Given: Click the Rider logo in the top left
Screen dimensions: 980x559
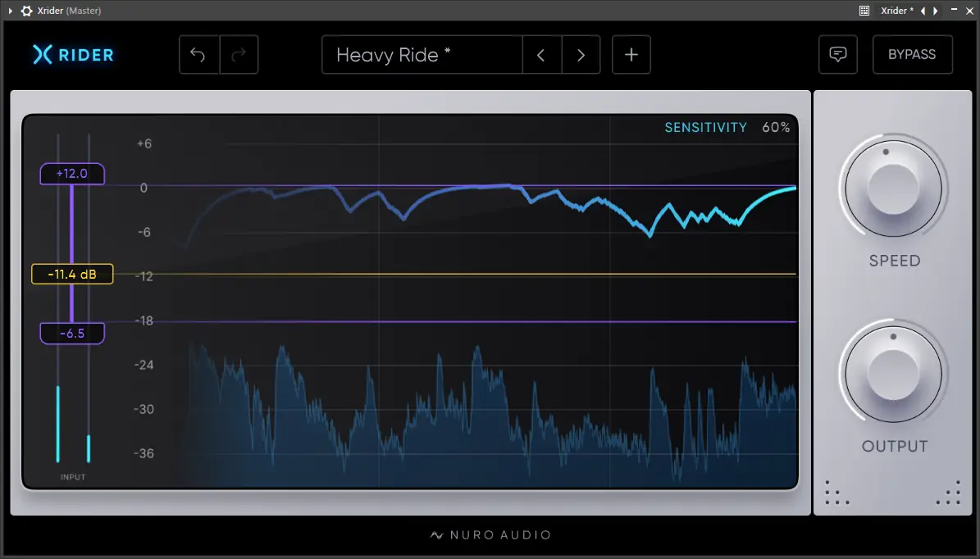Looking at the screenshot, I should point(72,55).
